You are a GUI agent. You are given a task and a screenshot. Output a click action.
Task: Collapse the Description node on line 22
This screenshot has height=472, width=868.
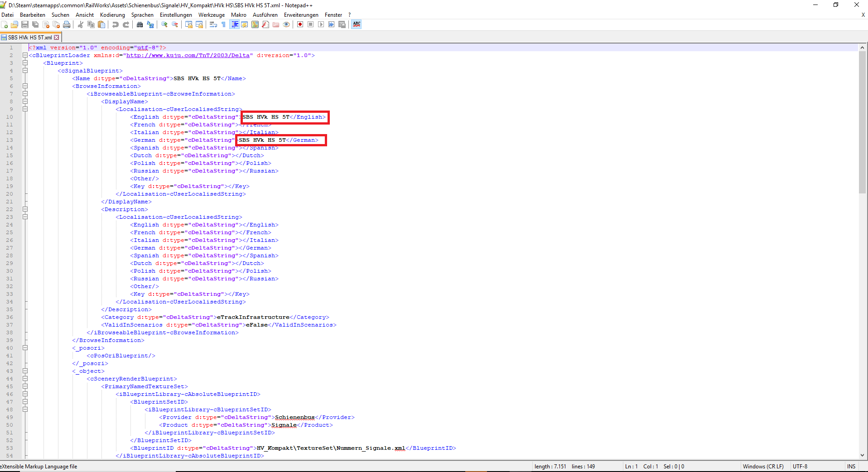click(x=25, y=209)
